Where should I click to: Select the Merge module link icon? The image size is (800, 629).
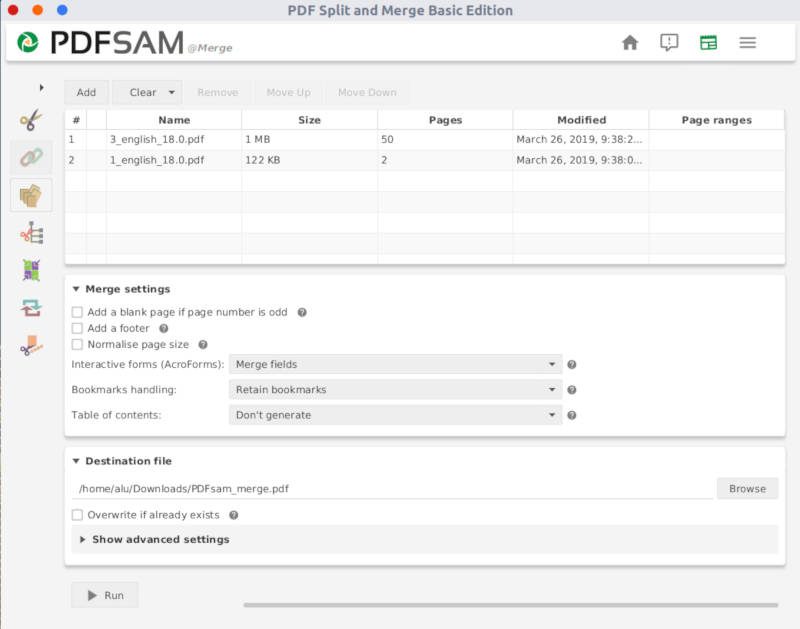(31, 157)
